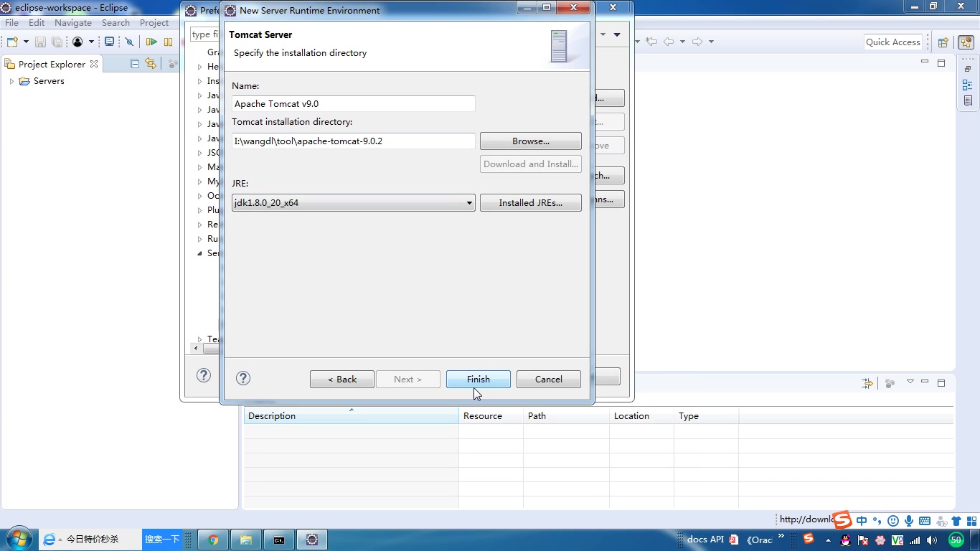
Task: Click the Java EE perspective icon
Action: point(965,42)
